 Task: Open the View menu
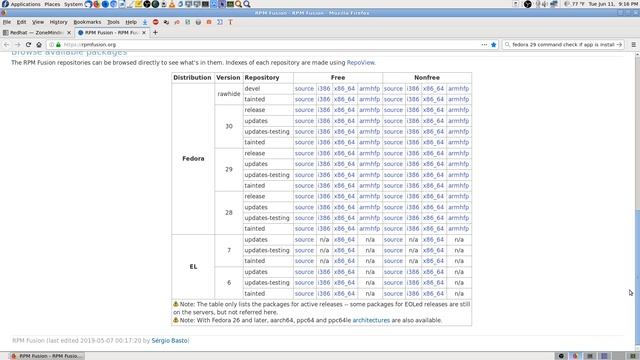38,22
